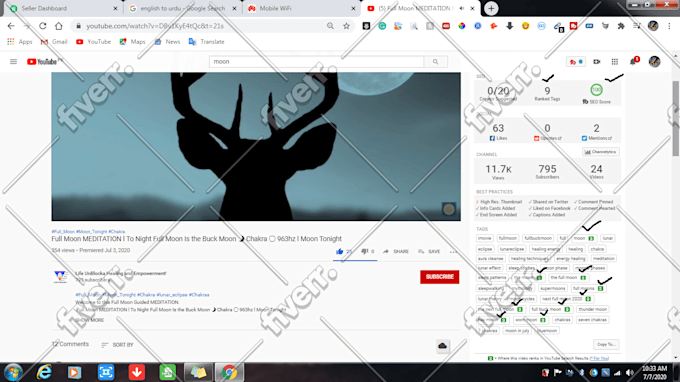Open the SORT BY comments dropdown

118,345
